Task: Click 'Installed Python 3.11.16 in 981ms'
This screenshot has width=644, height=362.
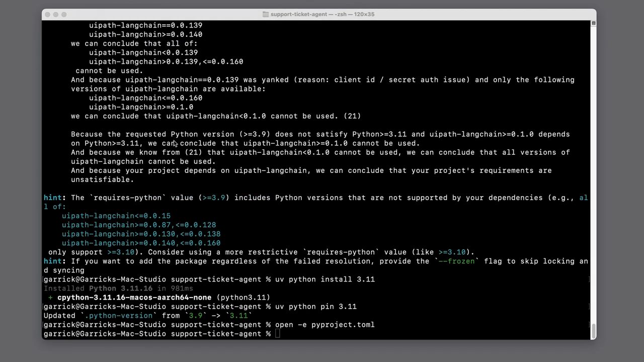Action: (118, 288)
